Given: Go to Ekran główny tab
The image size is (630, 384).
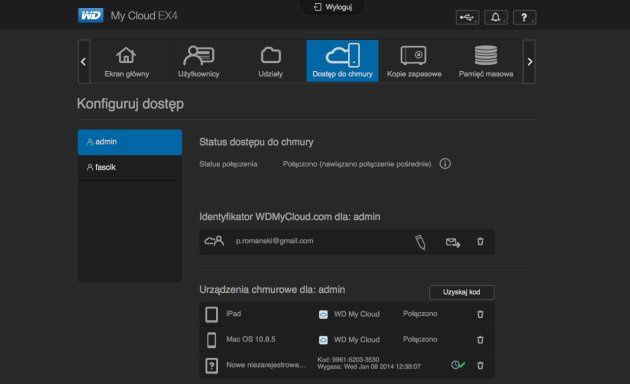Looking at the screenshot, I should (x=127, y=61).
